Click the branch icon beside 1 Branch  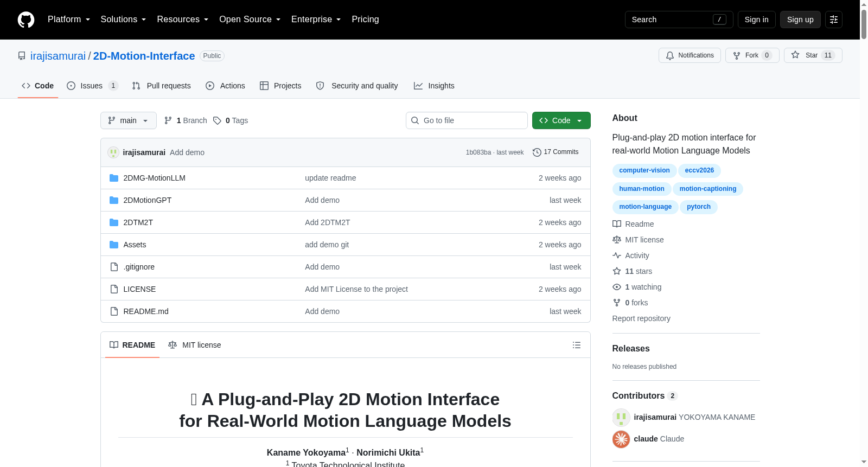point(168,120)
